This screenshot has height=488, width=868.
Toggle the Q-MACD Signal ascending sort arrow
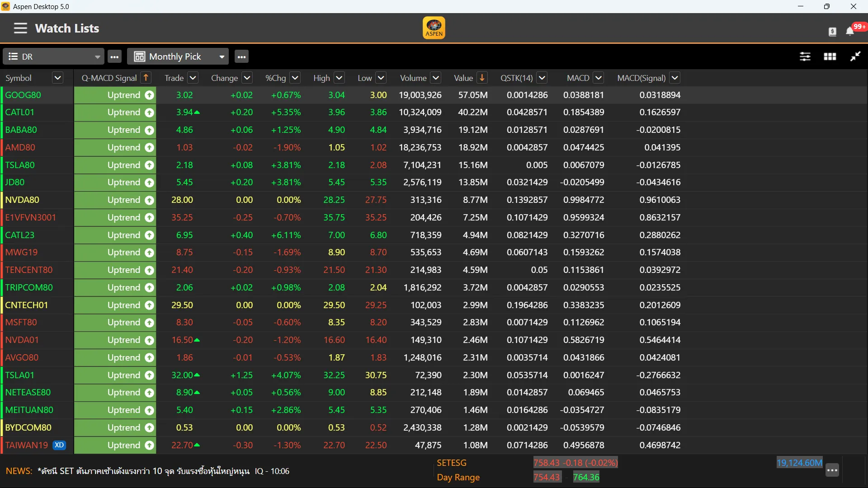coord(146,78)
